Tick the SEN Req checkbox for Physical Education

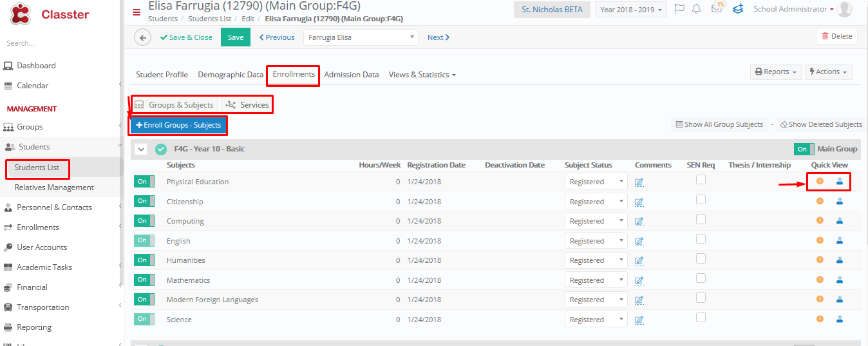[701, 180]
